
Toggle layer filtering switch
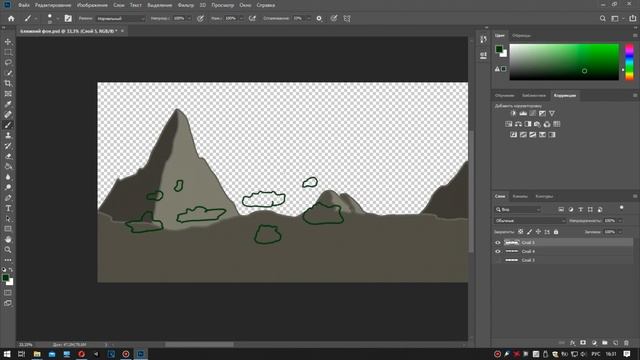622,208
